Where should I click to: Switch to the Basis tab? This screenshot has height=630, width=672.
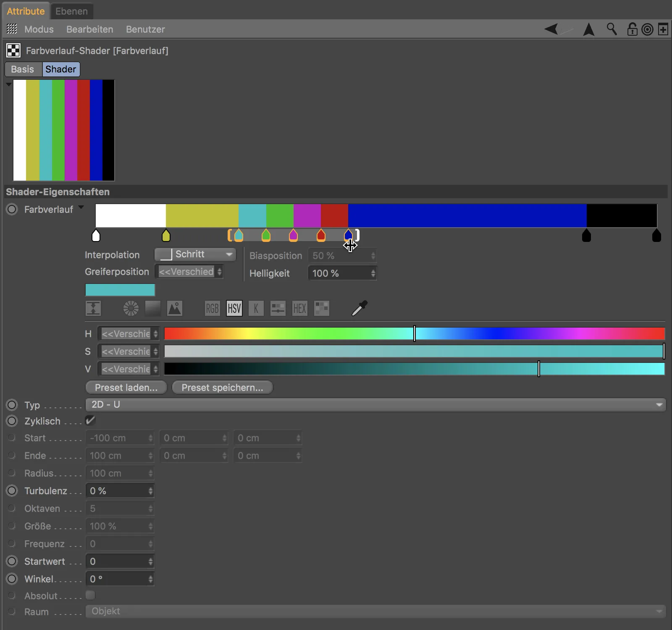coord(23,69)
